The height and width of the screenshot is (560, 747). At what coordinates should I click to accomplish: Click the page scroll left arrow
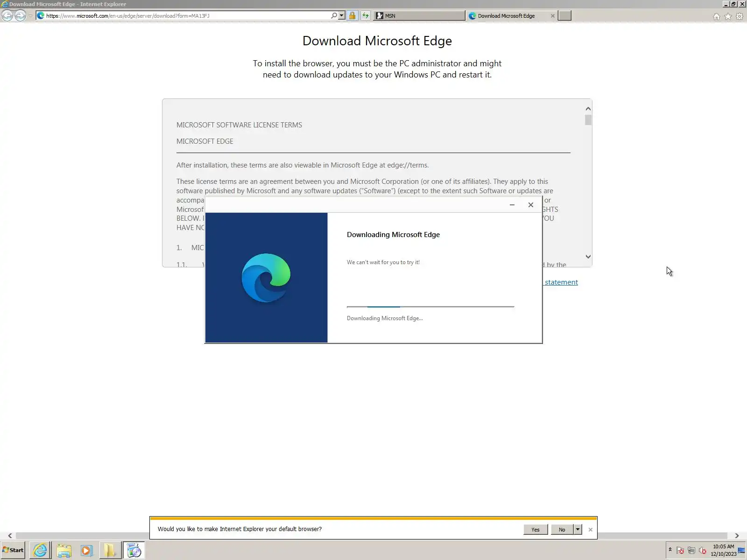[x=10, y=536]
